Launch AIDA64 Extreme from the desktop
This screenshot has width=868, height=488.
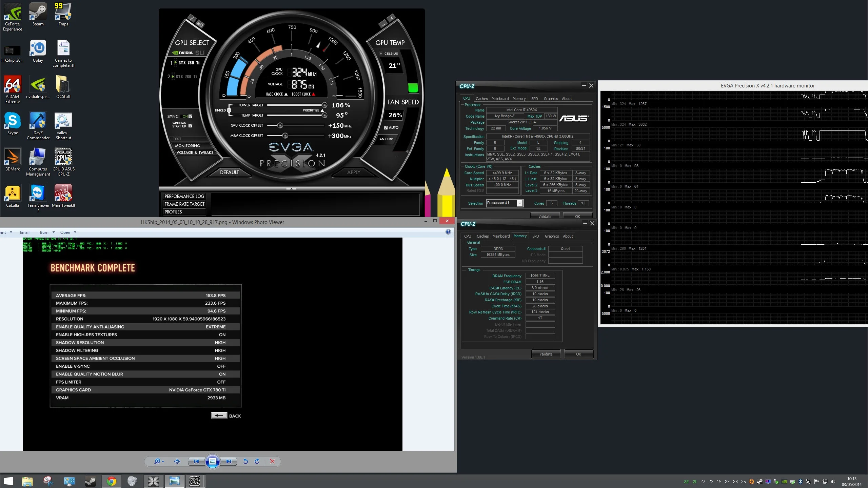13,90
